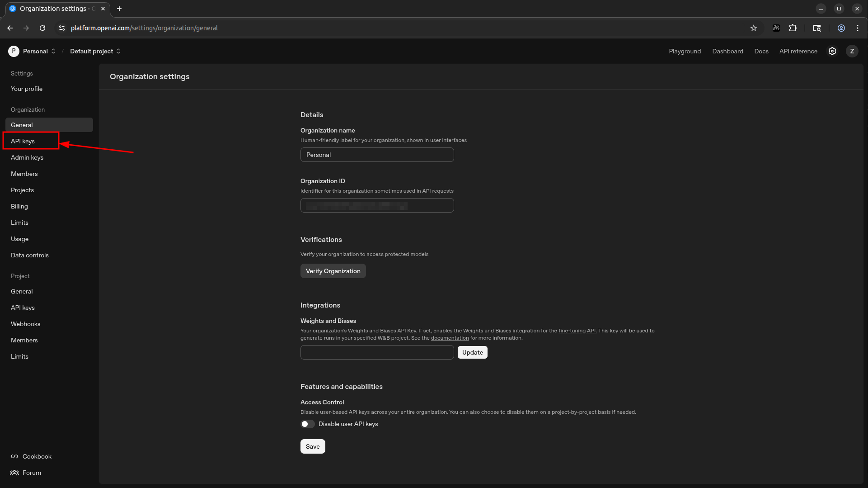The height and width of the screenshot is (488, 868).
Task: Click the browser forward arrow
Action: click(x=26, y=28)
